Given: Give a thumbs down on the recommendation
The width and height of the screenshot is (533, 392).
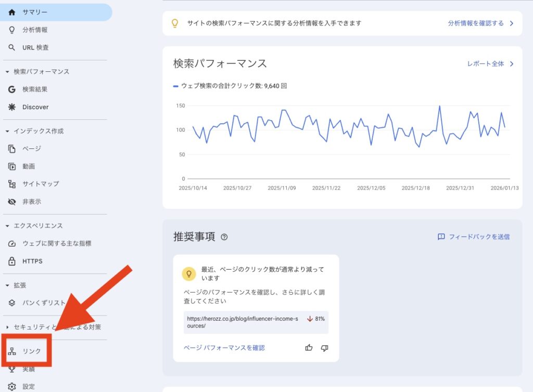Looking at the screenshot, I should [324, 348].
